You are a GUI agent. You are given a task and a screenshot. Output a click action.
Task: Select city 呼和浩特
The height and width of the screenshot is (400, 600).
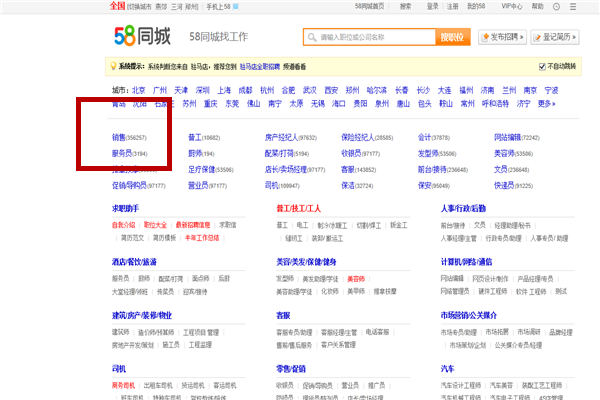(495, 104)
